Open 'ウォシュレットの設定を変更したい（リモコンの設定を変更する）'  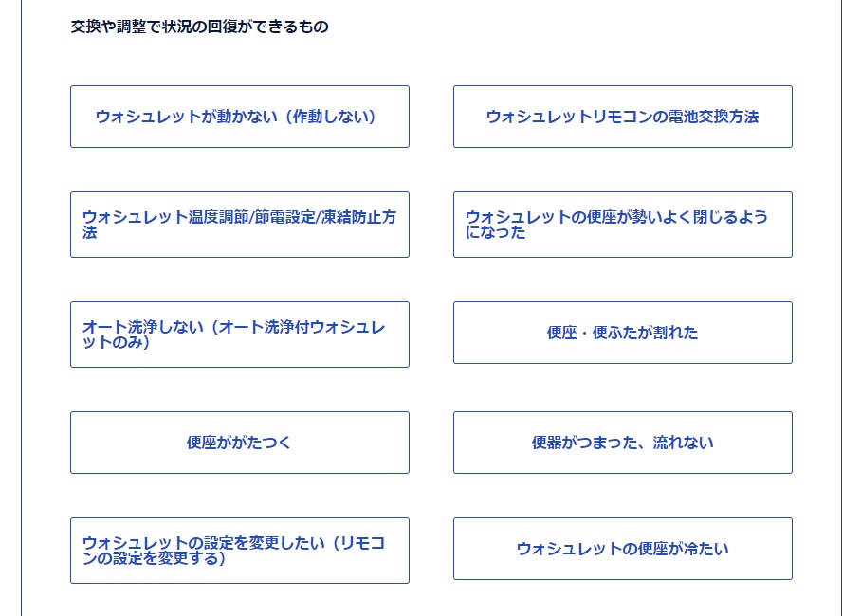pos(239,551)
